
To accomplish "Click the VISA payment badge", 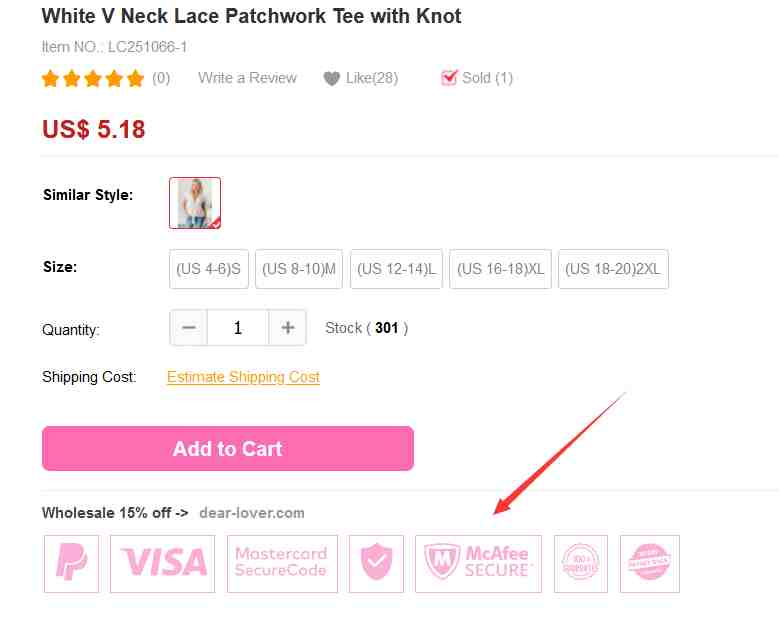I will pyautogui.click(x=162, y=563).
